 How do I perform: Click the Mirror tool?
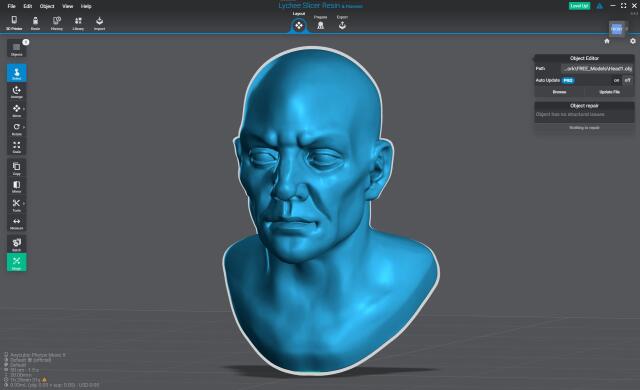tap(17, 186)
